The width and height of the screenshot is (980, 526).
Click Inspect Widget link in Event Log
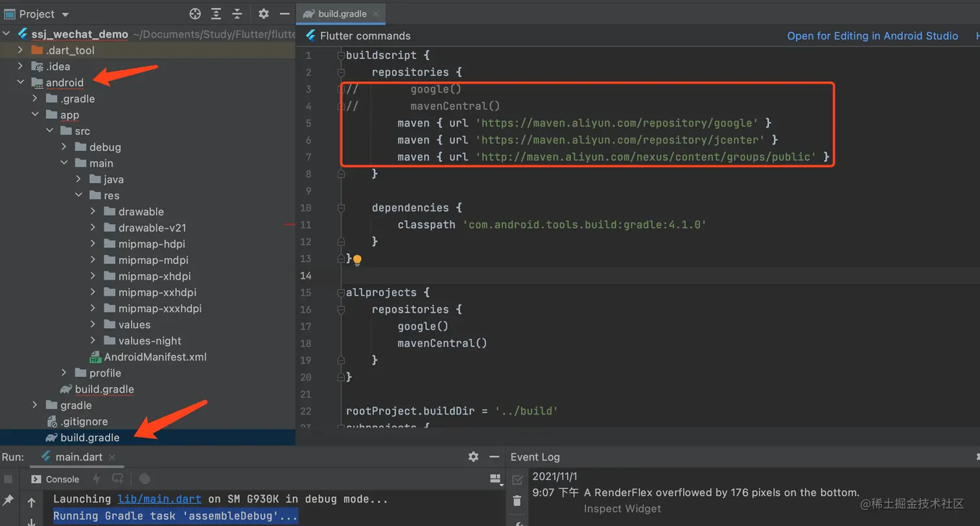tap(622, 508)
